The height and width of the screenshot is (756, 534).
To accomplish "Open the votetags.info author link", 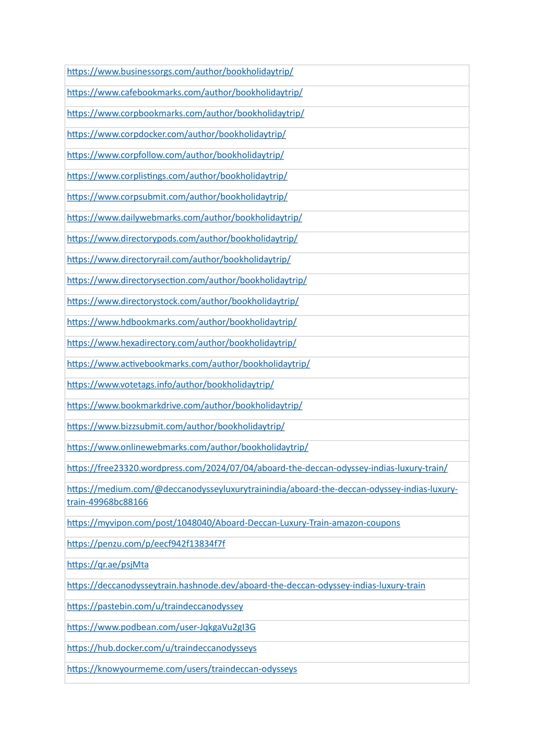I will [x=170, y=385].
